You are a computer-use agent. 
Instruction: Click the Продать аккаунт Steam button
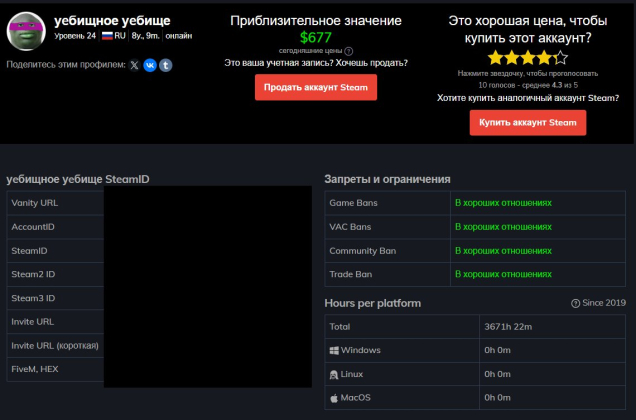click(316, 87)
